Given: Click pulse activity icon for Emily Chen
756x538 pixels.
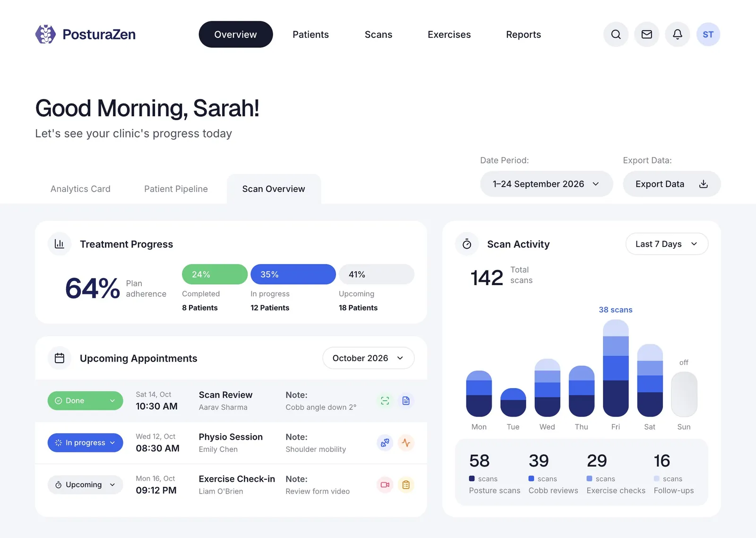Looking at the screenshot, I should click(406, 443).
